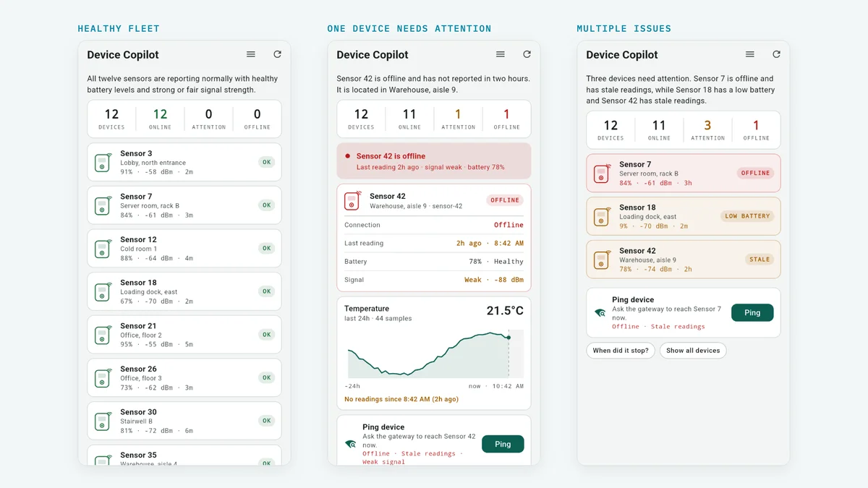Click Signal 'Weak · -88 dBm' value
The width and height of the screenshot is (868, 488).
pos(494,280)
